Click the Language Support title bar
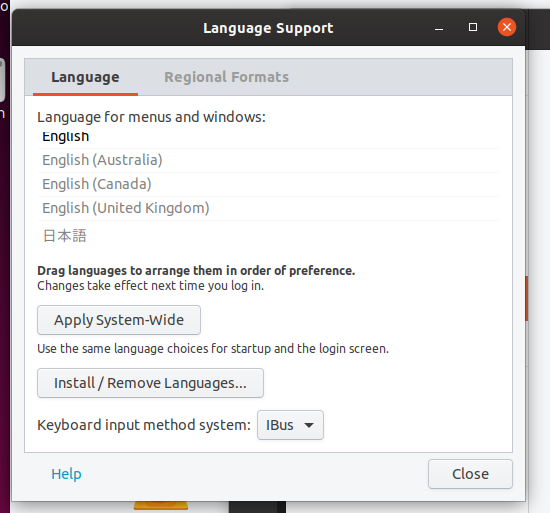This screenshot has height=513, width=550. click(268, 28)
